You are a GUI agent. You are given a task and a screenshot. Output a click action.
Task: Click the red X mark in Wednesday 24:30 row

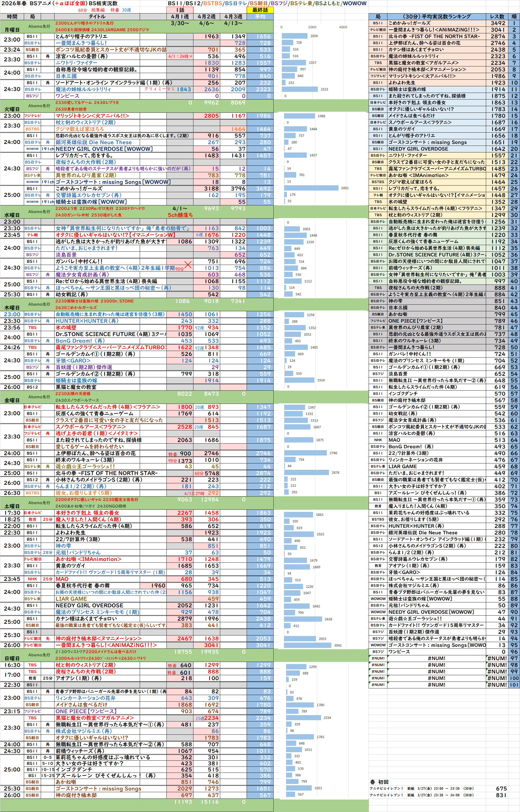[188, 265]
